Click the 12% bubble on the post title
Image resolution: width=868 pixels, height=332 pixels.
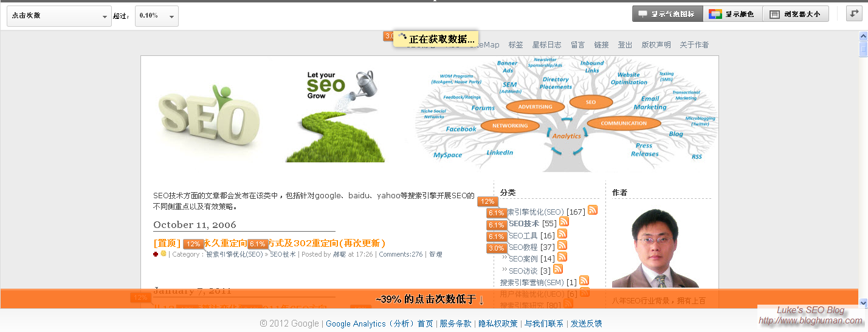tap(194, 244)
